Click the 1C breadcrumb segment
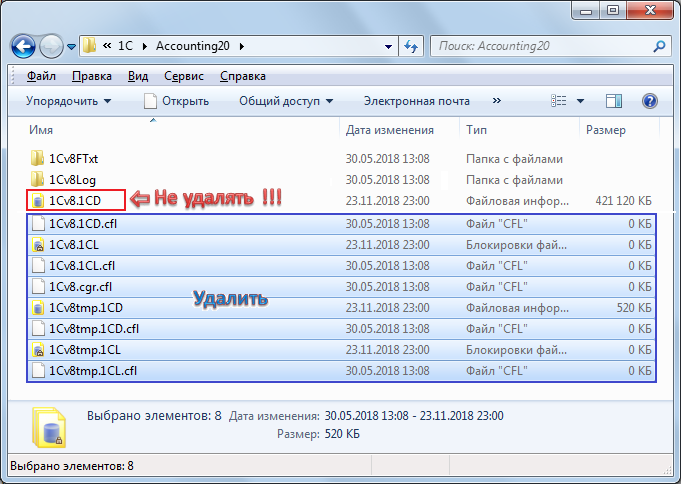This screenshot has width=681, height=484. point(126,46)
